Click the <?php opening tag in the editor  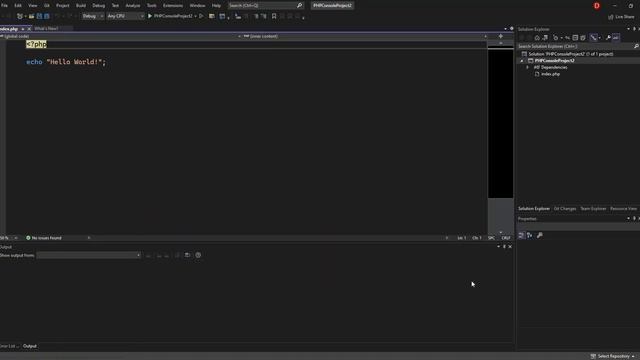tap(37, 44)
